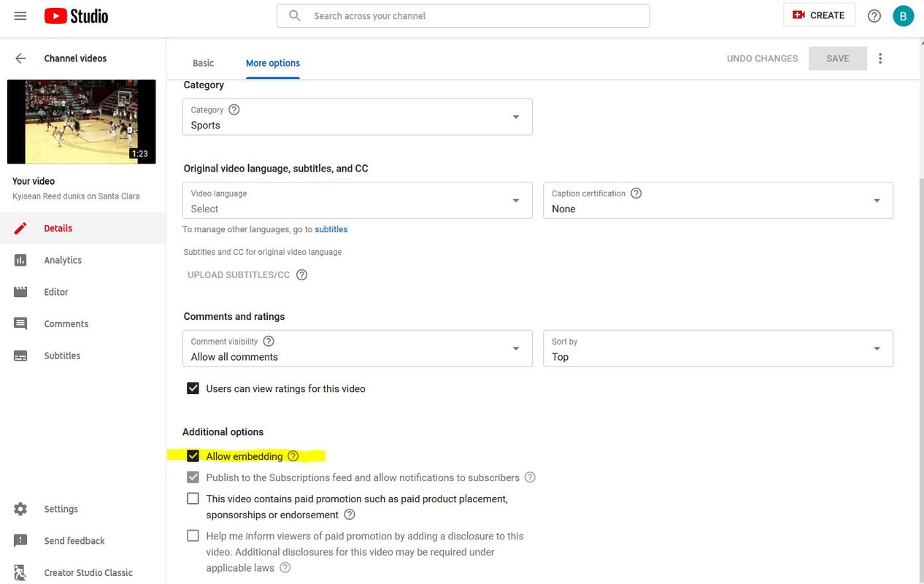Toggle the Allow embedding checkbox

193,456
